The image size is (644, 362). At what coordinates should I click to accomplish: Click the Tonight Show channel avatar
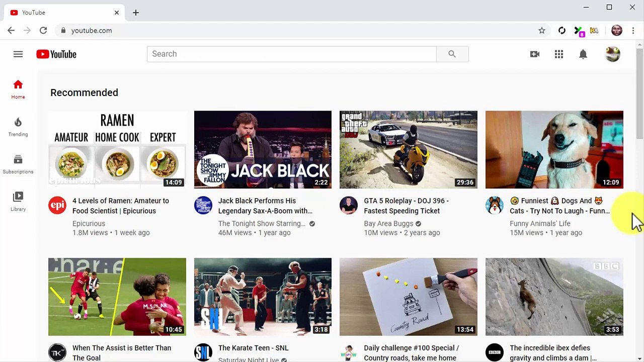click(x=203, y=205)
